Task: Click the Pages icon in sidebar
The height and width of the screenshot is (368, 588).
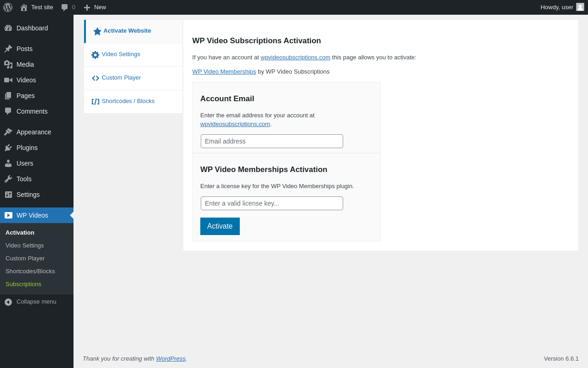Action: pyautogui.click(x=8, y=96)
